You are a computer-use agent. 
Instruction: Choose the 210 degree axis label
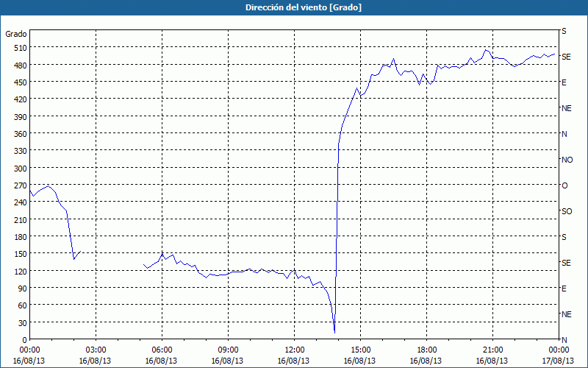click(x=21, y=220)
